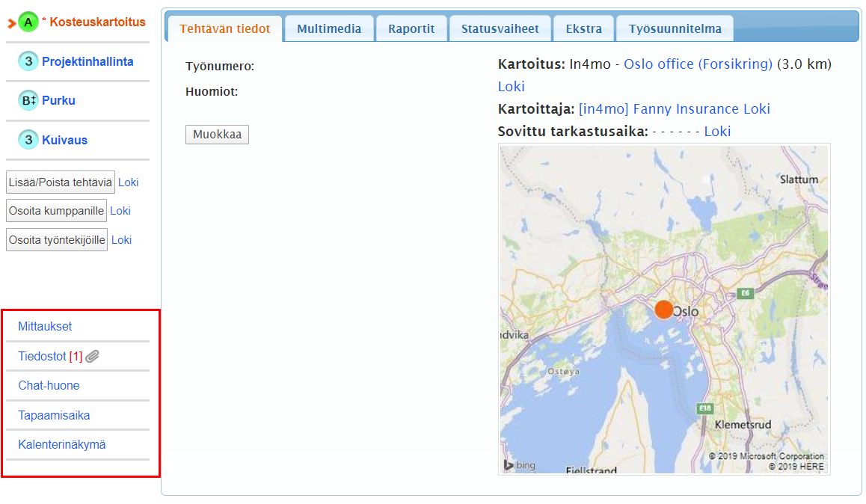This screenshot has height=504, width=866.
Task: Click the Kuivaus status badge icon
Action: [28, 140]
